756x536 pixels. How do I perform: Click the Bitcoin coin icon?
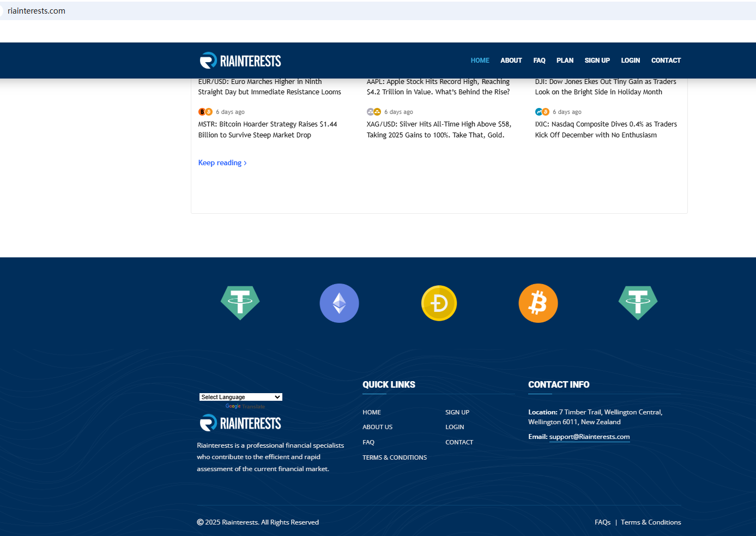click(538, 303)
